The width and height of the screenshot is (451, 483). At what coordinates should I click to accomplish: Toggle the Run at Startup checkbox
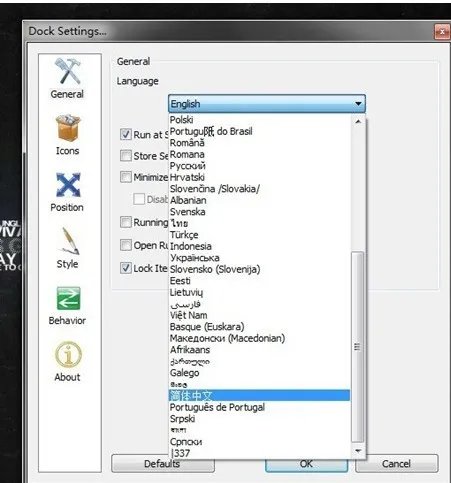(x=126, y=134)
